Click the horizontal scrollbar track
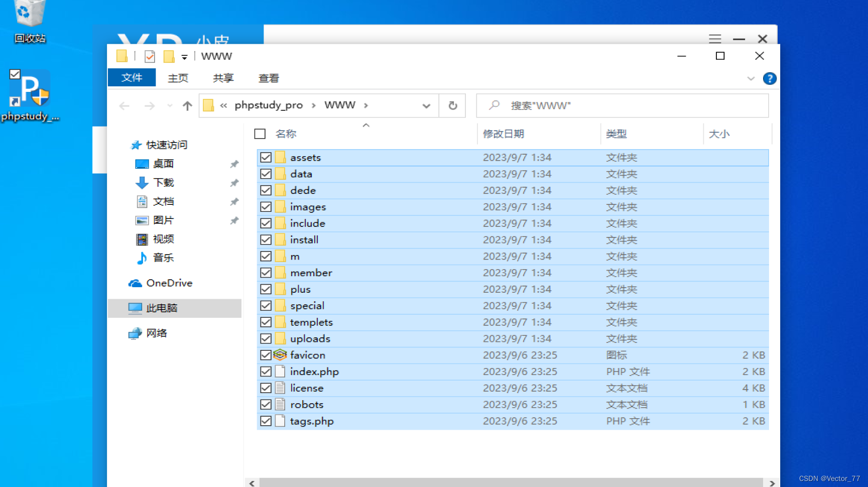Viewport: 868px width, 487px height. pos(511,482)
